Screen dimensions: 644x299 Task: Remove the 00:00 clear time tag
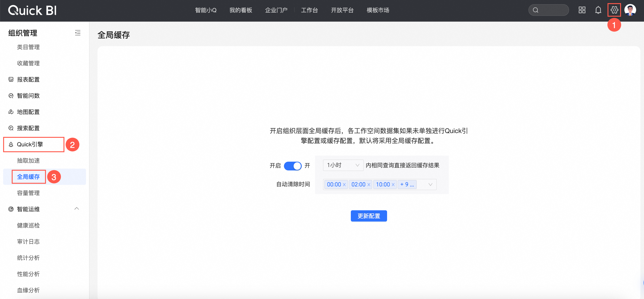click(x=344, y=184)
